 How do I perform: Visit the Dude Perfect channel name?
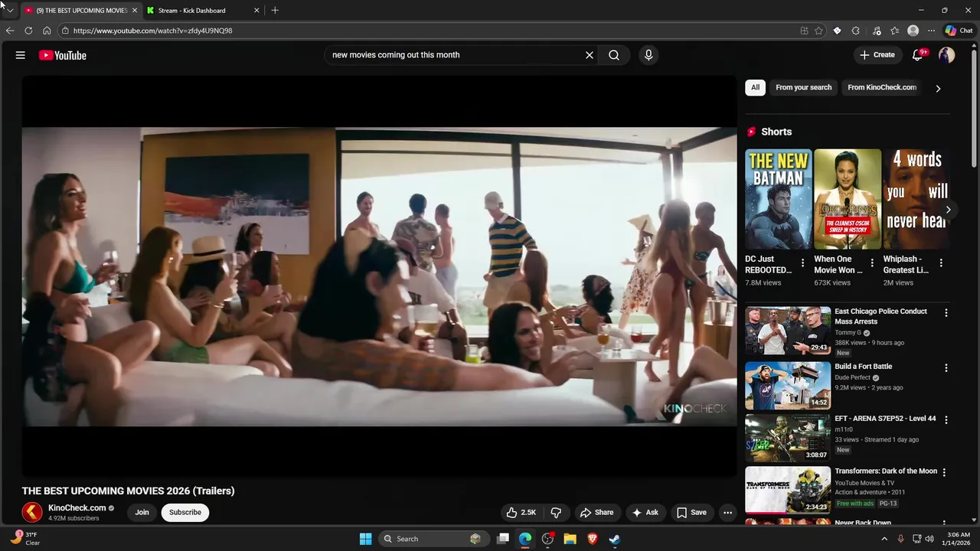[x=852, y=377]
